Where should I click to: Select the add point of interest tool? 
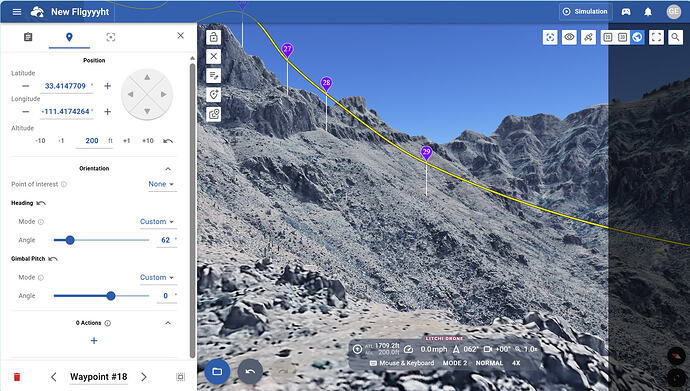[x=213, y=95]
